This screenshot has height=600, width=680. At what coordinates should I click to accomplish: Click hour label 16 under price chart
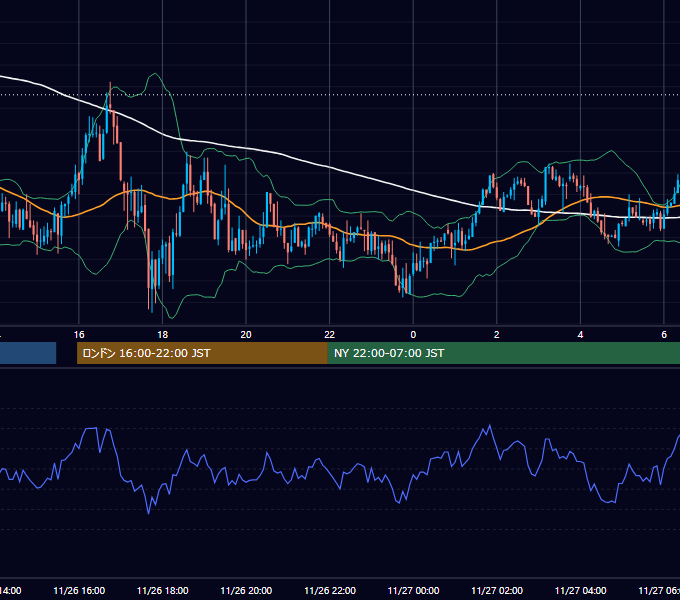pyautogui.click(x=79, y=335)
